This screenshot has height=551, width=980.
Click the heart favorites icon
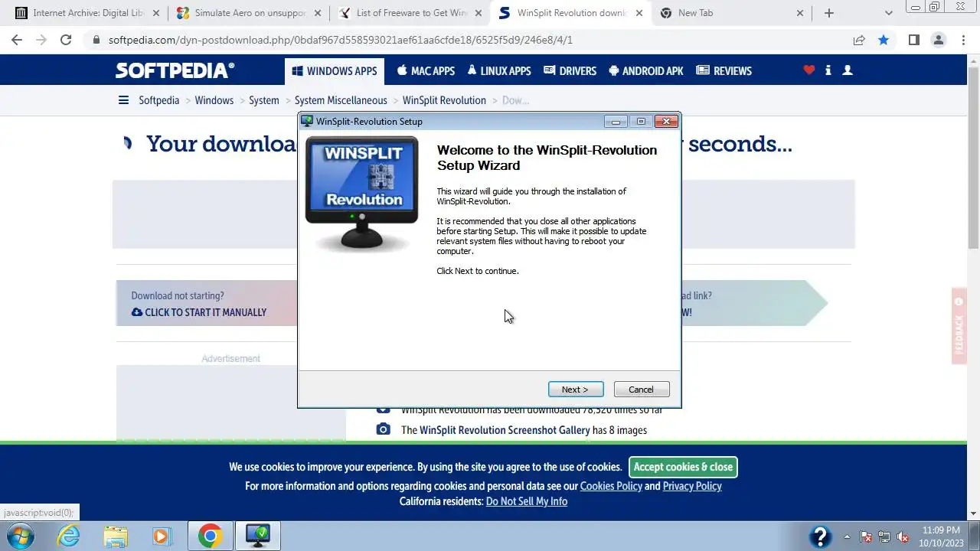tap(808, 70)
